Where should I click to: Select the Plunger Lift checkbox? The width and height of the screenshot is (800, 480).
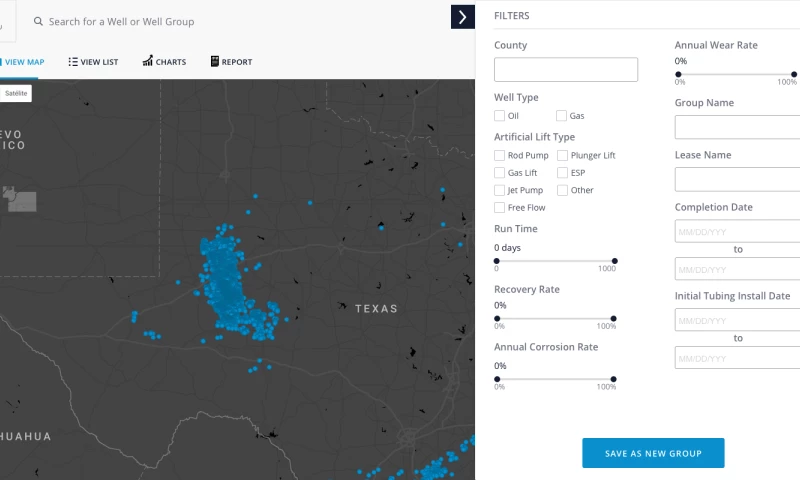[562, 155]
